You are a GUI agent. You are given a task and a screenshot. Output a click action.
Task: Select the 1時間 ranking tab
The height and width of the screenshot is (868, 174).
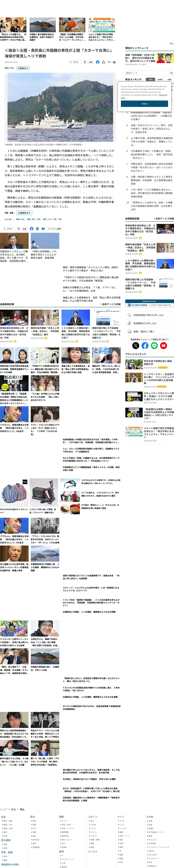150,80
